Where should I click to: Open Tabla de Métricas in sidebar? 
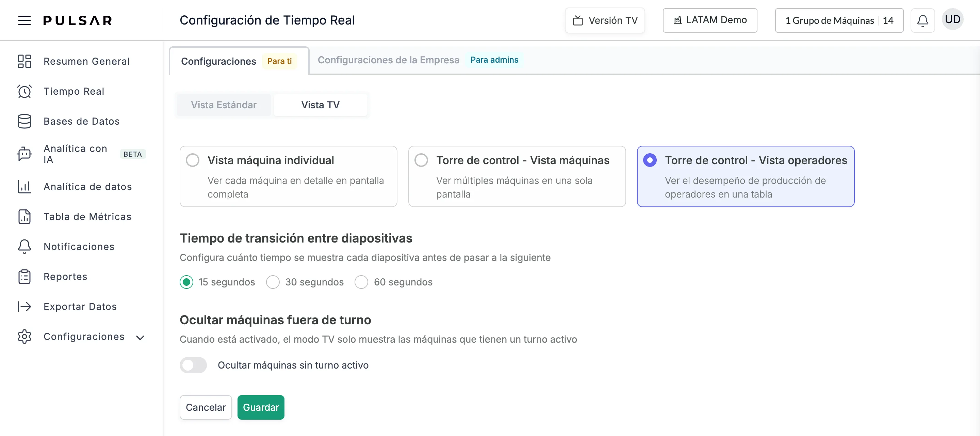[87, 217]
